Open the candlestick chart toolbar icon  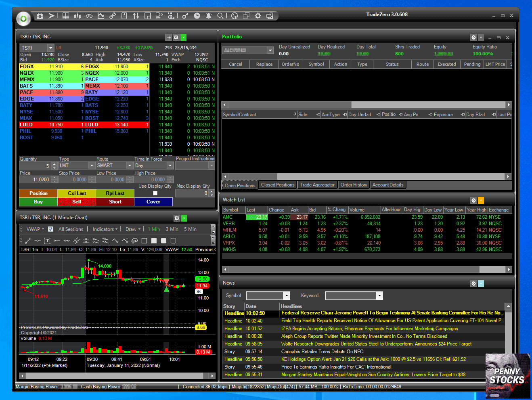coord(77,16)
